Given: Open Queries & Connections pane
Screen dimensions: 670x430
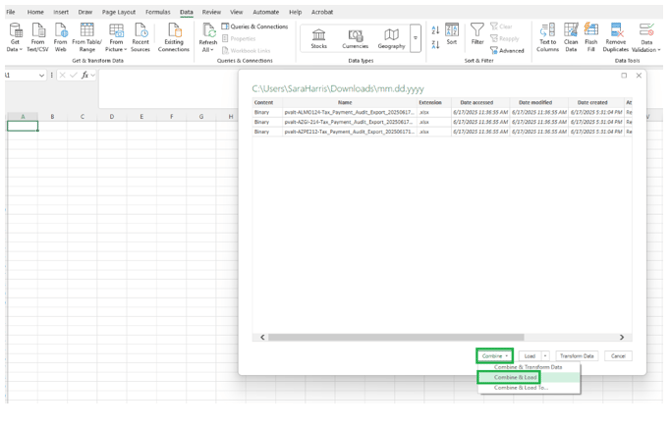Looking at the screenshot, I should (x=255, y=27).
